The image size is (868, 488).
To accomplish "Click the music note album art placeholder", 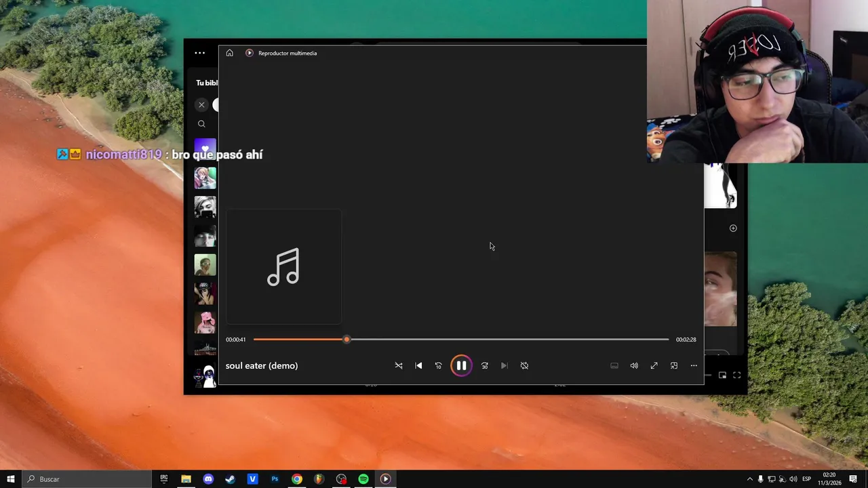I will tap(283, 266).
